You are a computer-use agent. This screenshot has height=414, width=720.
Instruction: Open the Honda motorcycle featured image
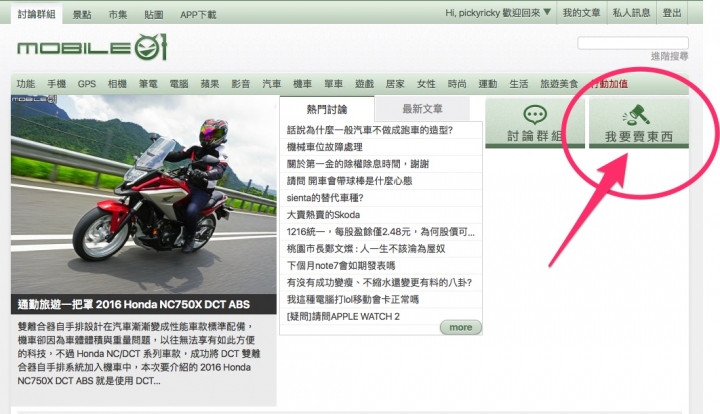point(144,194)
